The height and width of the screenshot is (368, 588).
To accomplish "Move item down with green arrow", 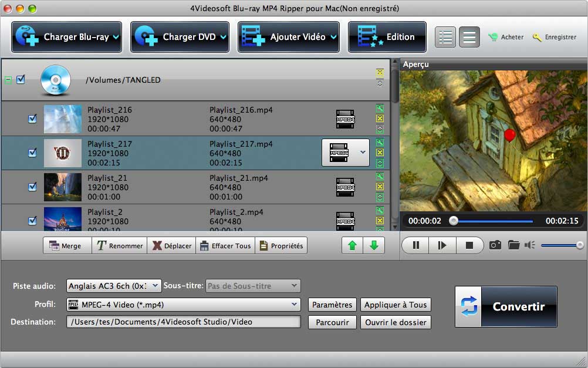I will click(x=374, y=245).
